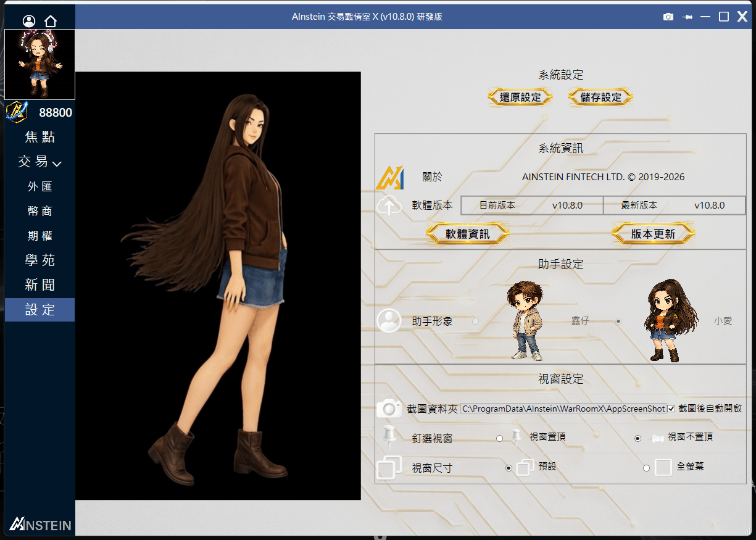Select the 小愛 assistant radio button

618,321
